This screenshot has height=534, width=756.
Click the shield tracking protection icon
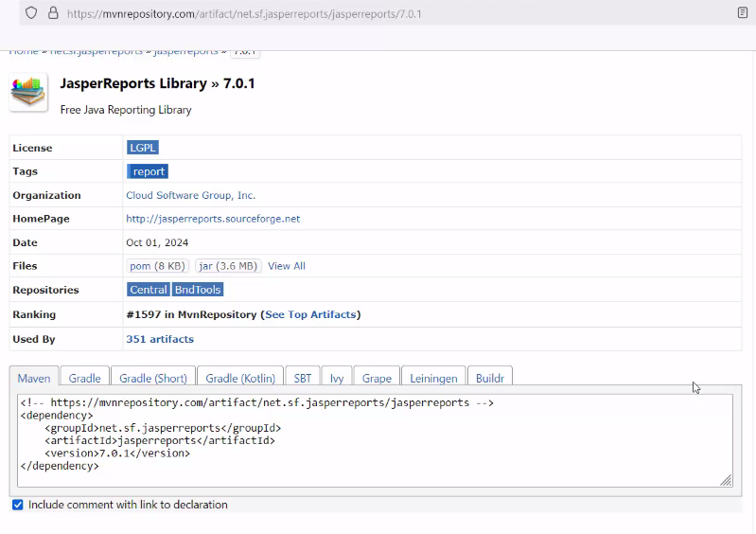tap(31, 13)
